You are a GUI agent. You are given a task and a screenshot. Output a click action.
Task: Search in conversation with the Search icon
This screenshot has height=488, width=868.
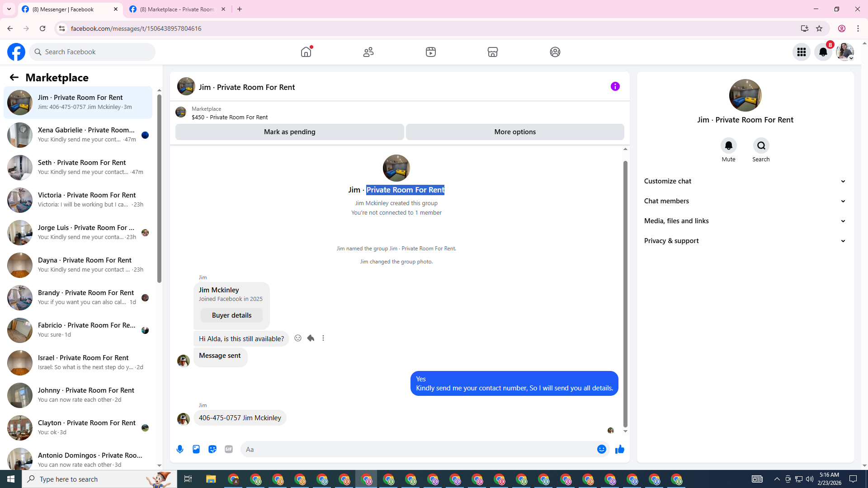[761, 145]
